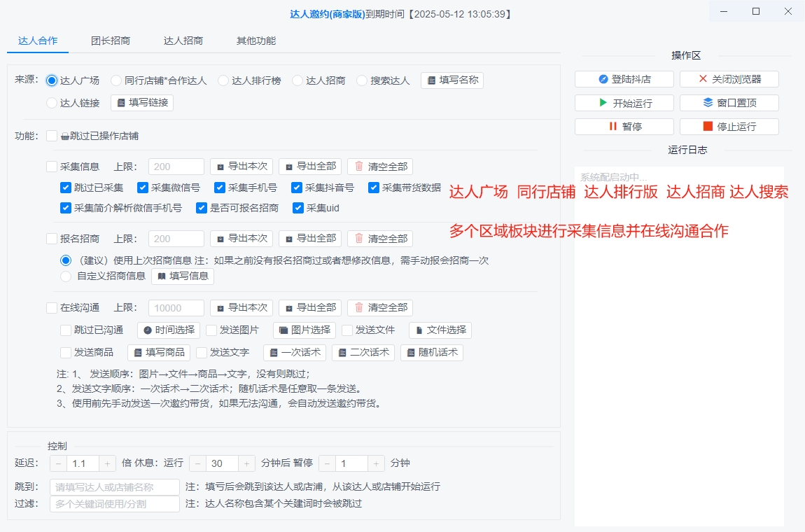The height and width of the screenshot is (532, 805).
Task: Close the browser using 关闭浏览器
Action: [x=729, y=78]
